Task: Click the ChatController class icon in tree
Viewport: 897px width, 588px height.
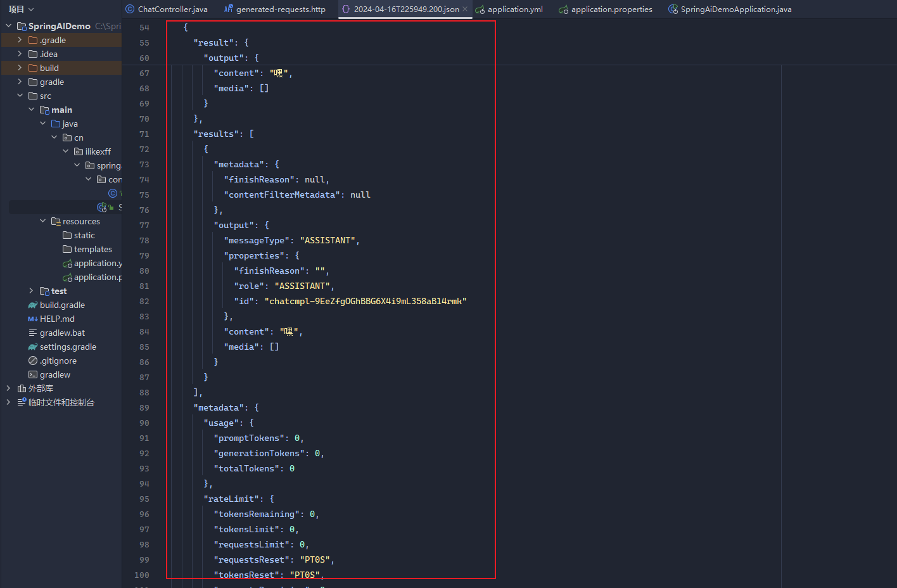Action: (113, 193)
